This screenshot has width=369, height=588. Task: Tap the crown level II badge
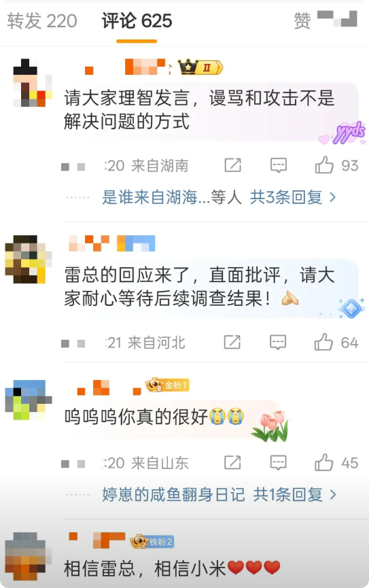click(x=200, y=67)
